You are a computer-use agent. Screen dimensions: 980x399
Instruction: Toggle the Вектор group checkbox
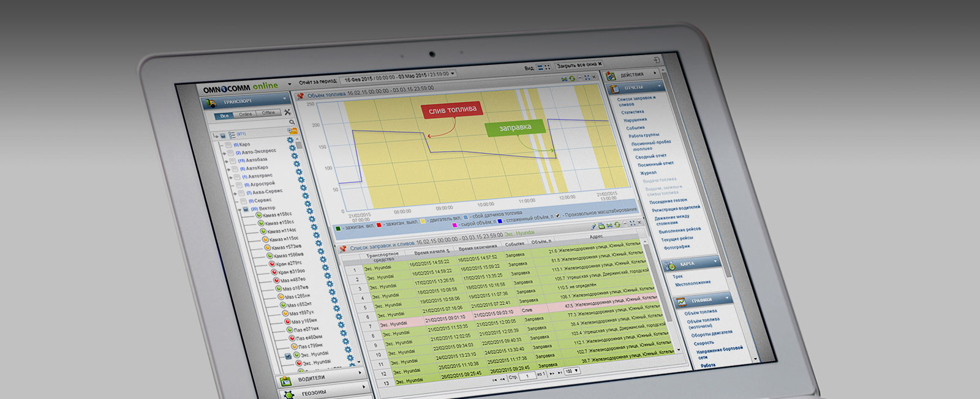(x=246, y=209)
